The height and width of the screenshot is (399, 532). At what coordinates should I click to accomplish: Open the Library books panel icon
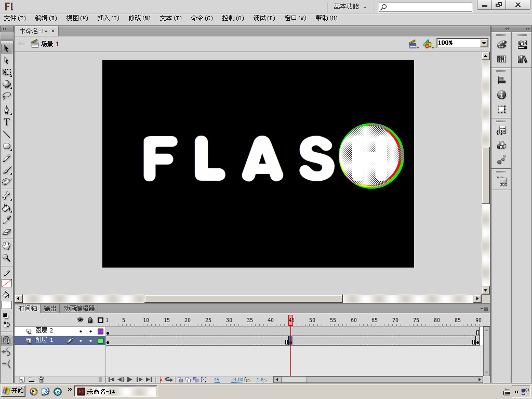point(523,59)
